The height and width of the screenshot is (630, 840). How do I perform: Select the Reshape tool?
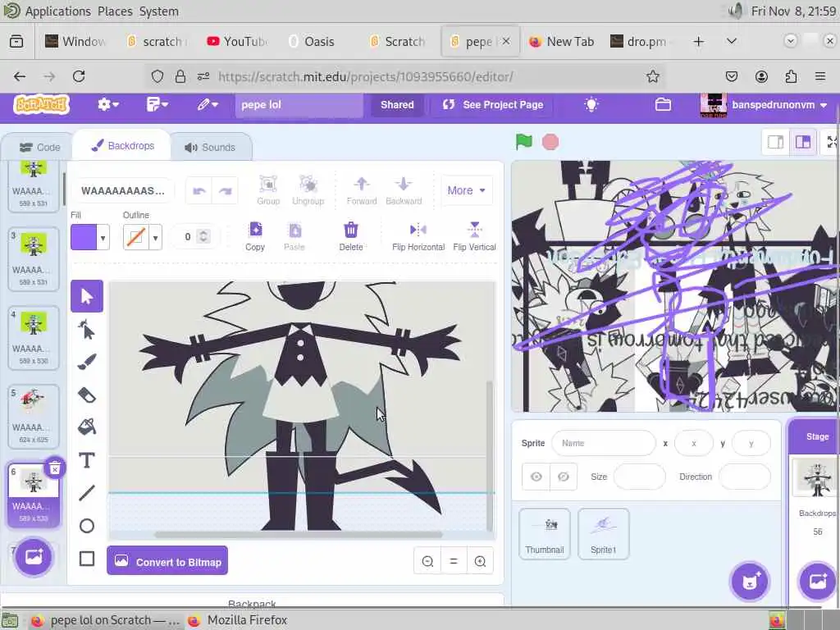87,330
